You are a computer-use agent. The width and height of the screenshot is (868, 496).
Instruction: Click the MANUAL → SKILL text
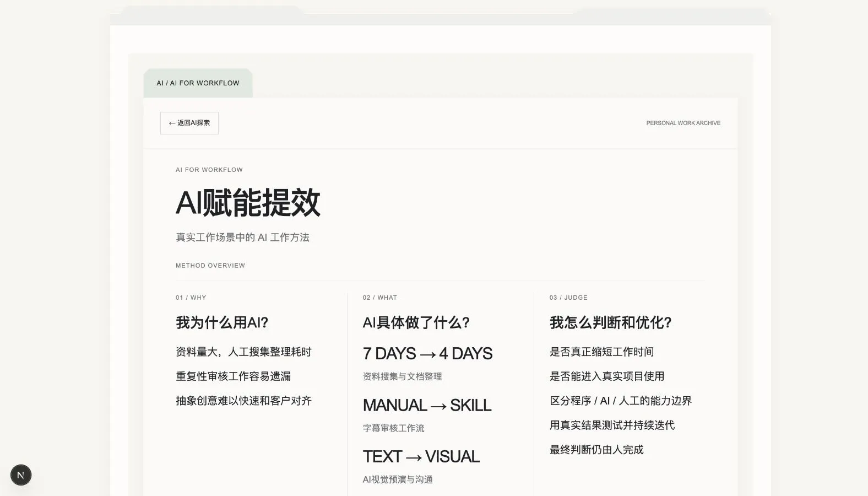427,405
